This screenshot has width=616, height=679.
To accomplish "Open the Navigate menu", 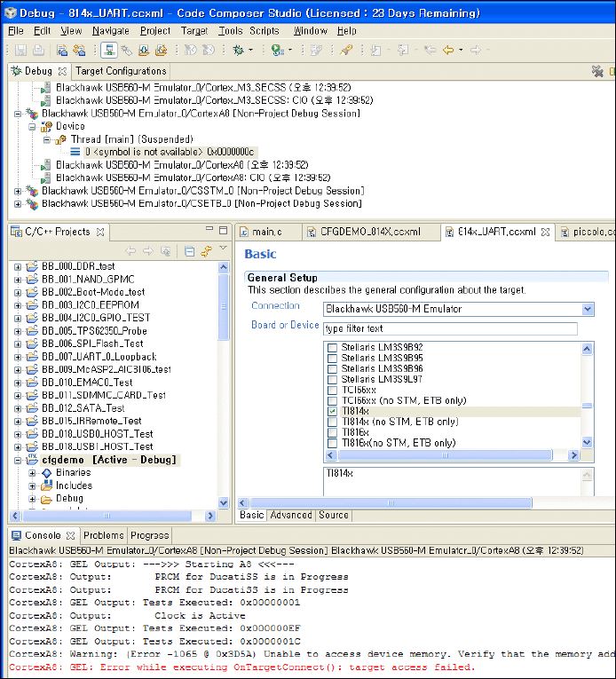I will [111, 31].
